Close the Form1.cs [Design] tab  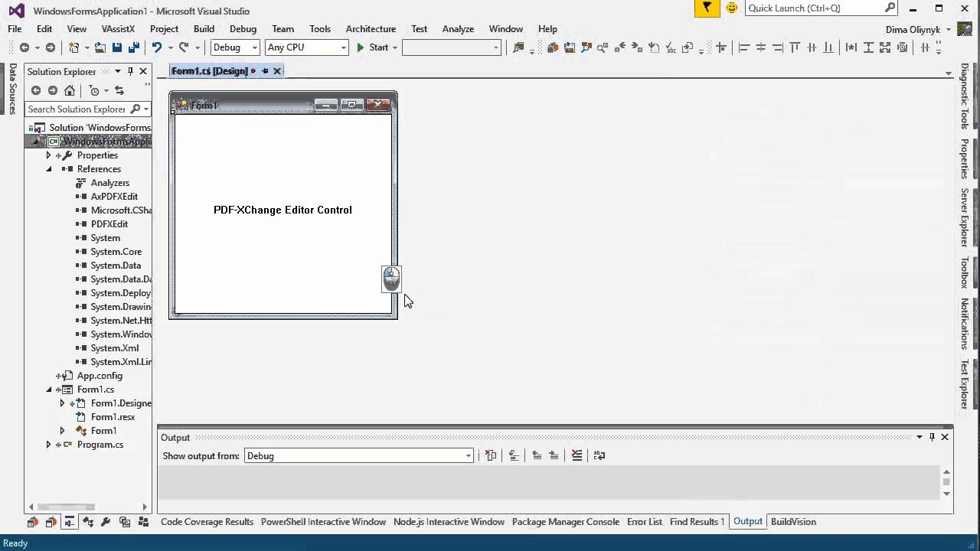[277, 71]
